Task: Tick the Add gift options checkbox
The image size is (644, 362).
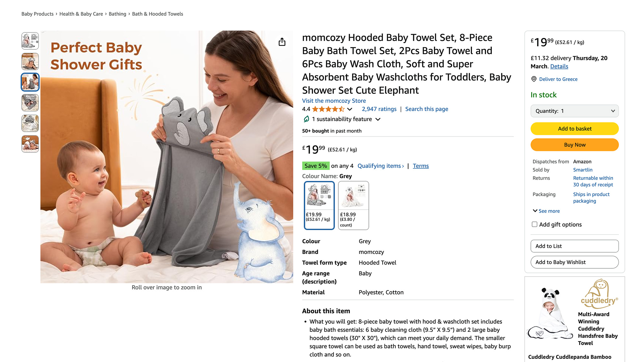Action: click(x=535, y=224)
